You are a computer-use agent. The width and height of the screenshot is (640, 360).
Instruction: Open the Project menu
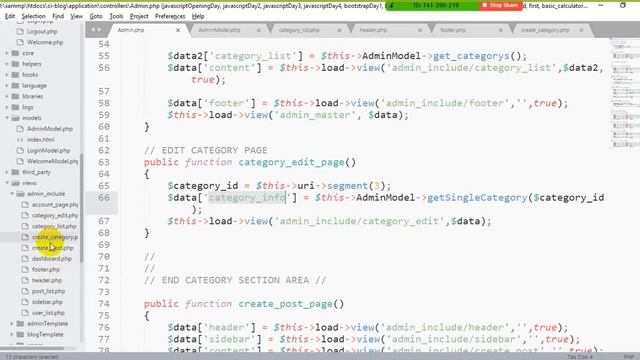pyautogui.click(x=139, y=16)
